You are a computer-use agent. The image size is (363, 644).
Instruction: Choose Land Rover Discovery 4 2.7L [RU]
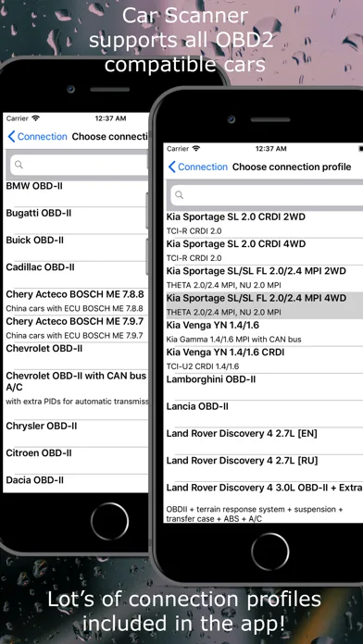pos(264,468)
